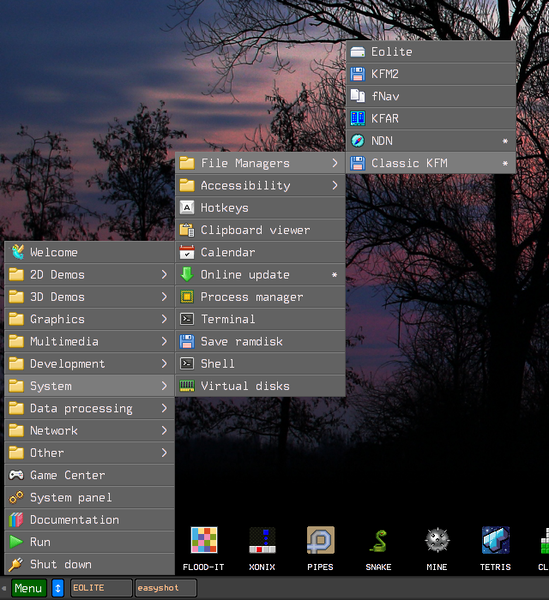Image resolution: width=549 pixels, height=600 pixels.
Task: Expand the Data processing submenu arrow
Action: [x=164, y=408]
